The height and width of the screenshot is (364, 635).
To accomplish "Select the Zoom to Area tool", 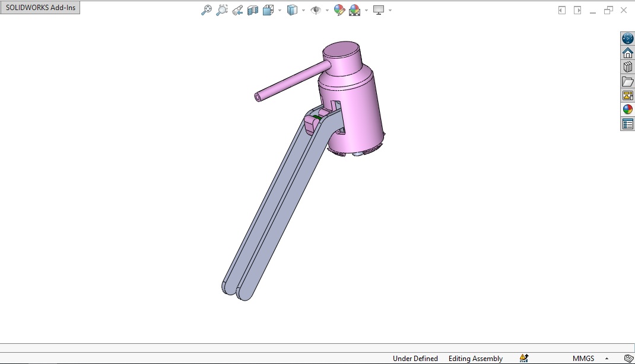I will point(221,10).
